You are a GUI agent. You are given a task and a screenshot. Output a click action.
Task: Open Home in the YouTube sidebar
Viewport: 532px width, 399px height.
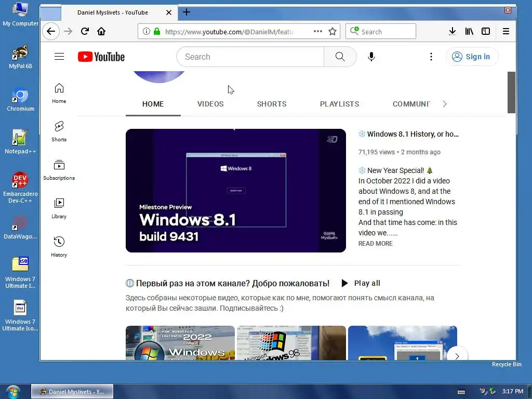tap(59, 94)
